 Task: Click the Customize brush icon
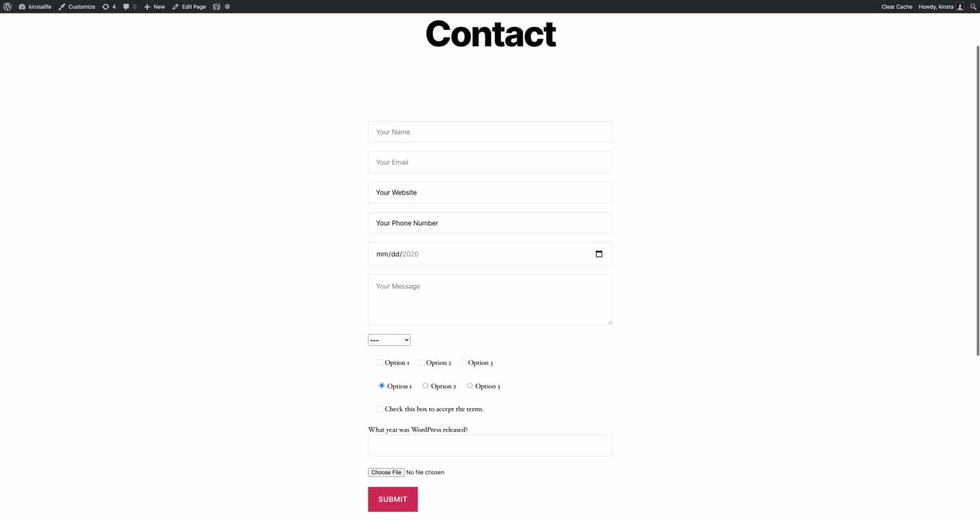(x=62, y=7)
